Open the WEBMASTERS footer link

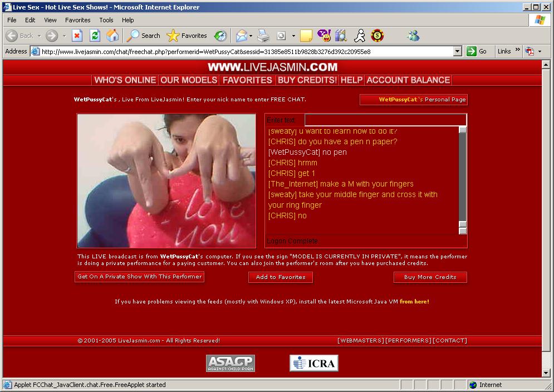361,340
